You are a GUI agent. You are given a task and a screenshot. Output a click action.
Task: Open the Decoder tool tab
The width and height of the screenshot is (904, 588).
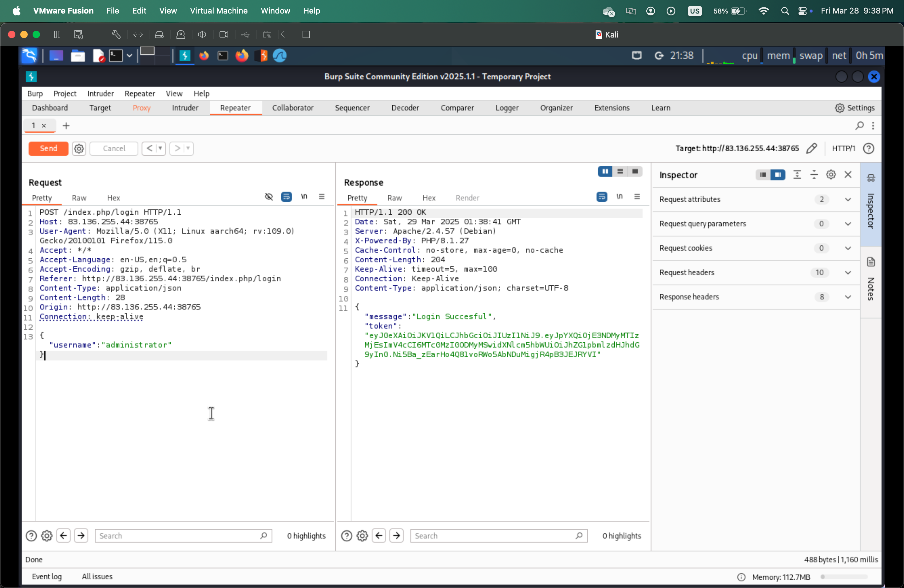pyautogui.click(x=405, y=108)
